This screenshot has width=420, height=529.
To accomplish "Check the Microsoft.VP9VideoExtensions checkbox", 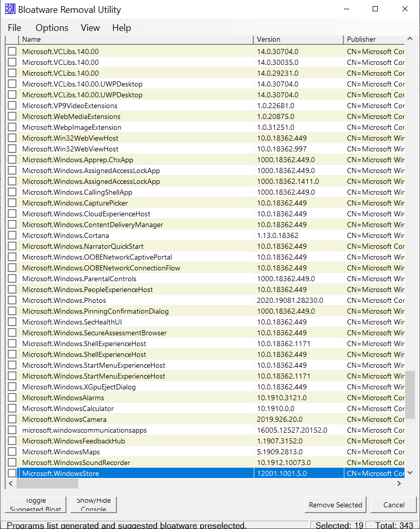I will click(12, 106).
